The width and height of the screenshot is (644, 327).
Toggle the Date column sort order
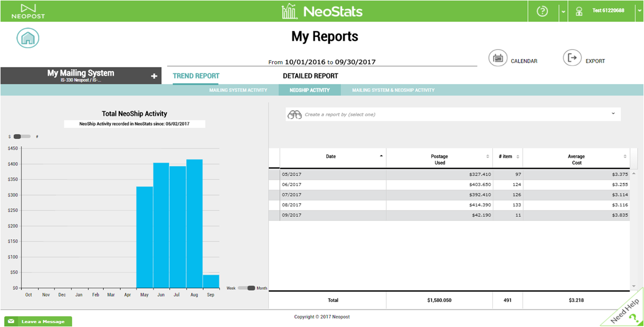[380, 157]
